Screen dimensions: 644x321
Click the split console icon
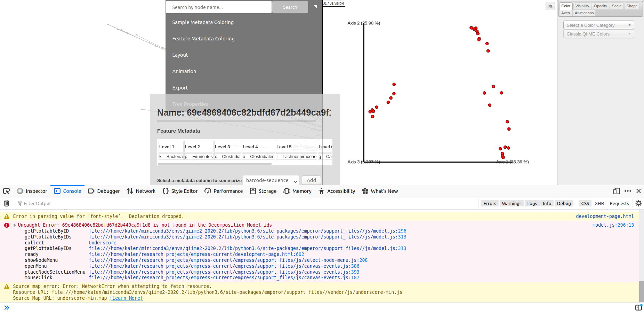[x=638, y=307]
